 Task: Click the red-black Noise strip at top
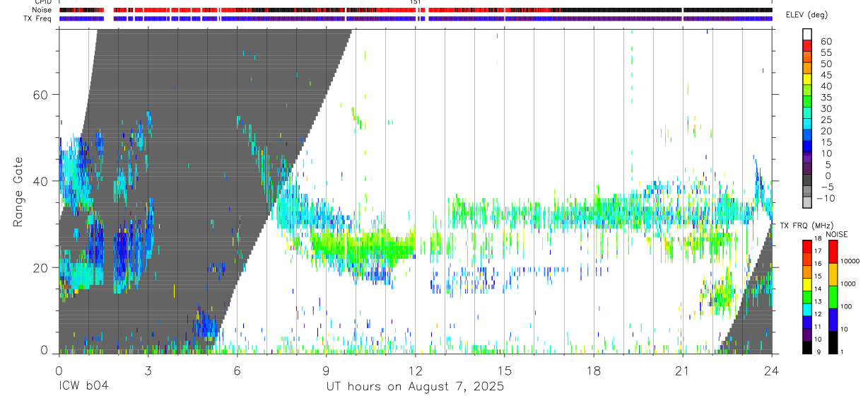pos(416,10)
